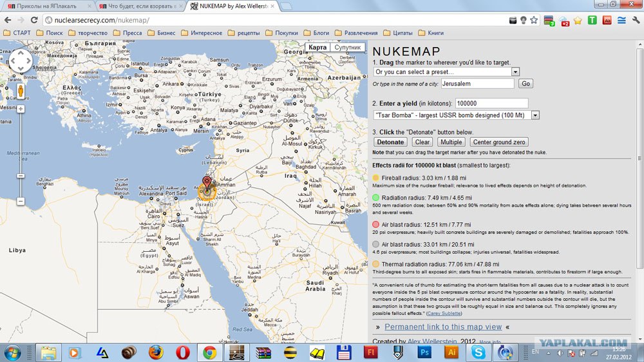The height and width of the screenshot is (362, 644).
Task: Click the browser Forward arrow
Action: [x=21, y=20]
